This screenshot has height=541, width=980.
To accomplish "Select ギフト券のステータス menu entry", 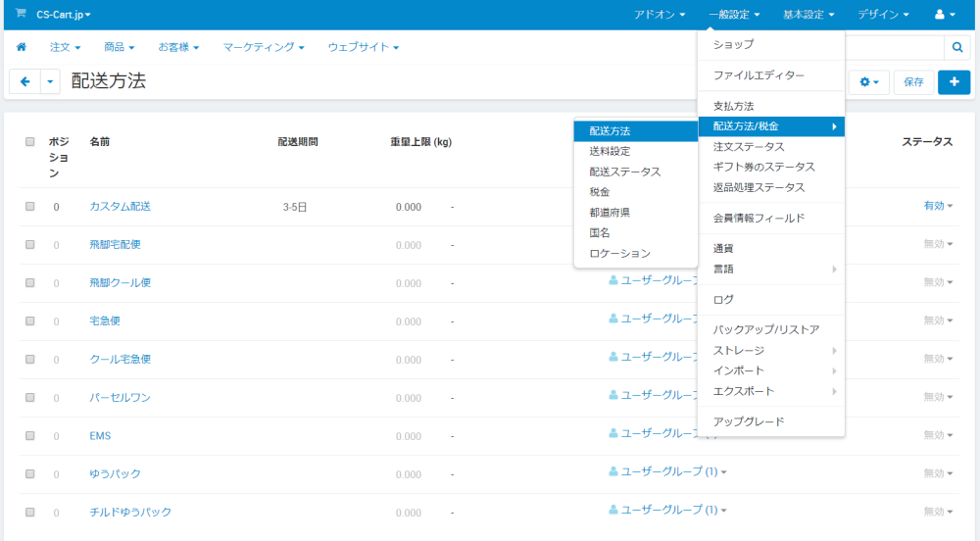I will [x=770, y=167].
